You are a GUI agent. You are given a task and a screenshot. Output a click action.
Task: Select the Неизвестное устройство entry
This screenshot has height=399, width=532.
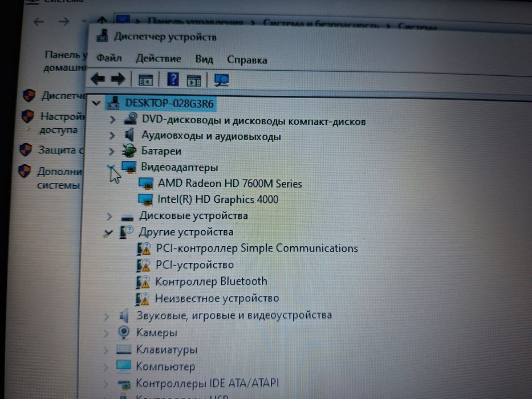click(x=217, y=298)
